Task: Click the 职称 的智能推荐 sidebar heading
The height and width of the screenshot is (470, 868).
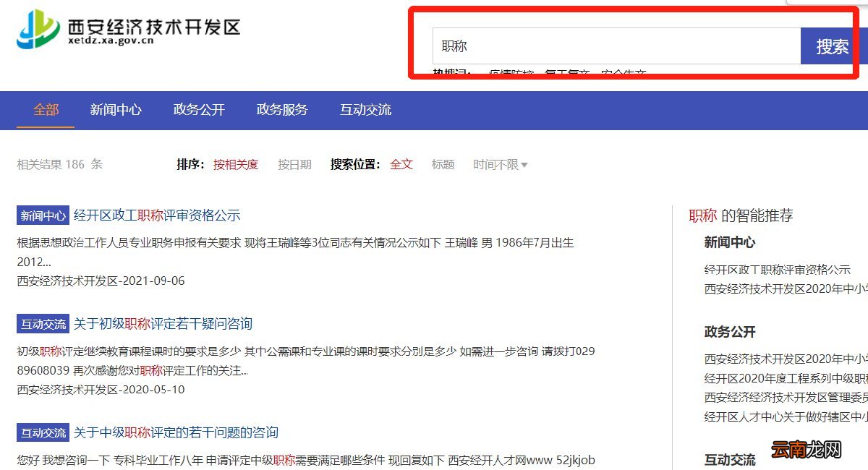Action: coord(741,215)
